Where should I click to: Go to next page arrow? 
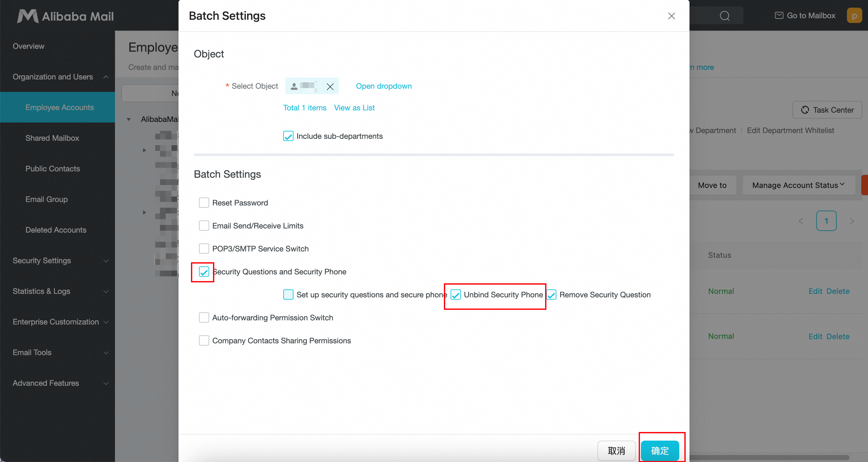point(852,221)
